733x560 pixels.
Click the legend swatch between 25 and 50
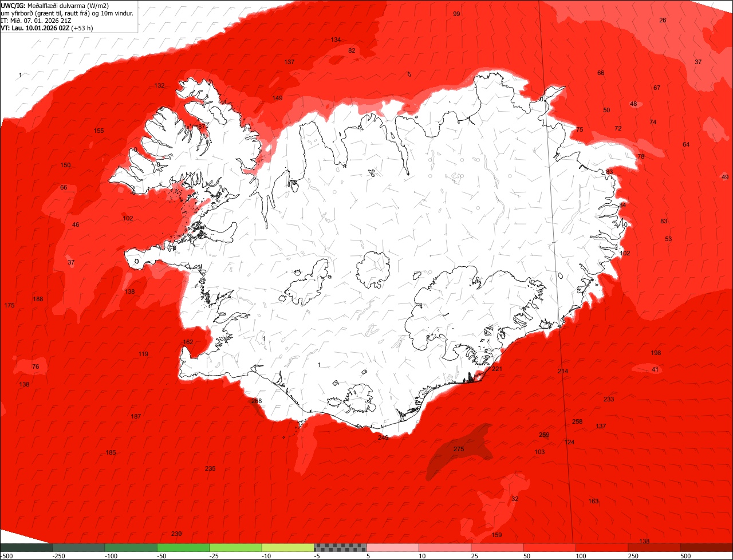point(497,547)
